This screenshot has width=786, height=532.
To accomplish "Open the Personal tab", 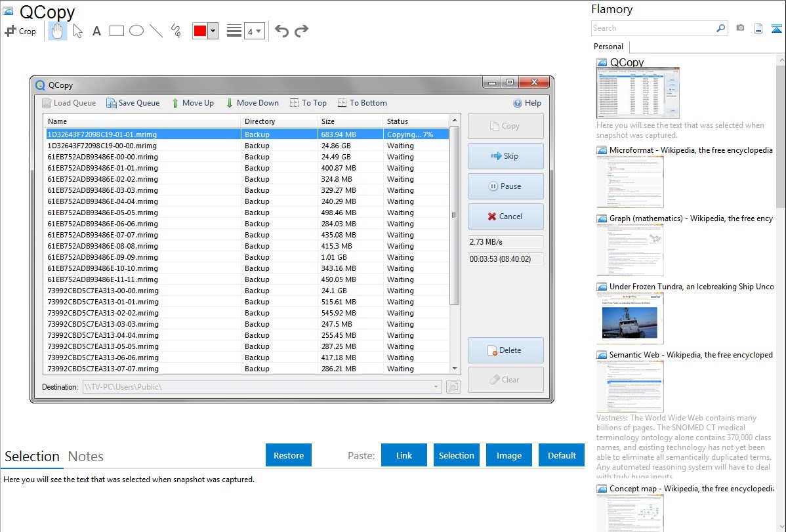I will point(608,47).
